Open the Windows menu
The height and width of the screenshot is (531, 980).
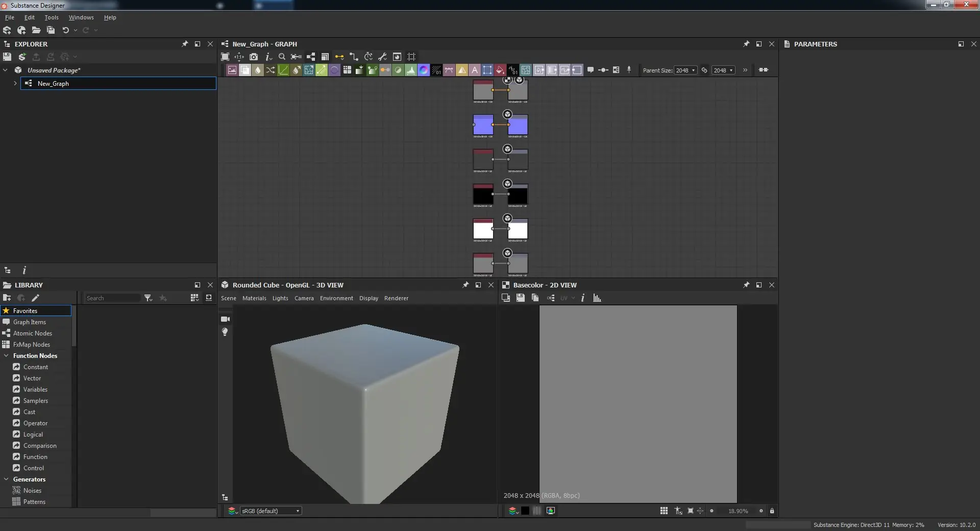point(81,17)
